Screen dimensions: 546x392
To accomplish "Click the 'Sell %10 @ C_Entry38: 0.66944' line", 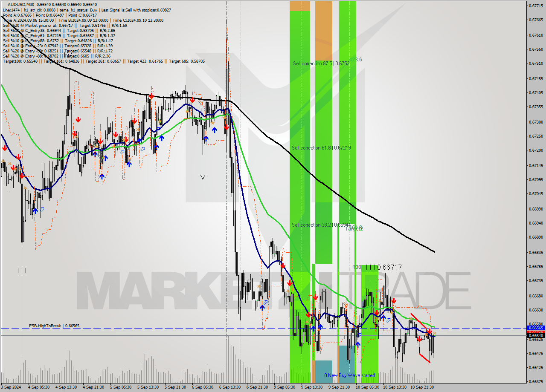I will coord(59,30).
